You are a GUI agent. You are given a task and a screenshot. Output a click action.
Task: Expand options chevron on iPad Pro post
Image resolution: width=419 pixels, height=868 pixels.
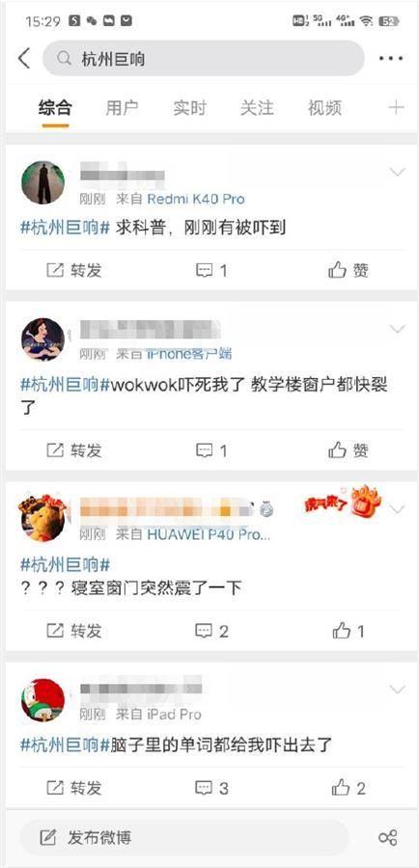point(398,690)
